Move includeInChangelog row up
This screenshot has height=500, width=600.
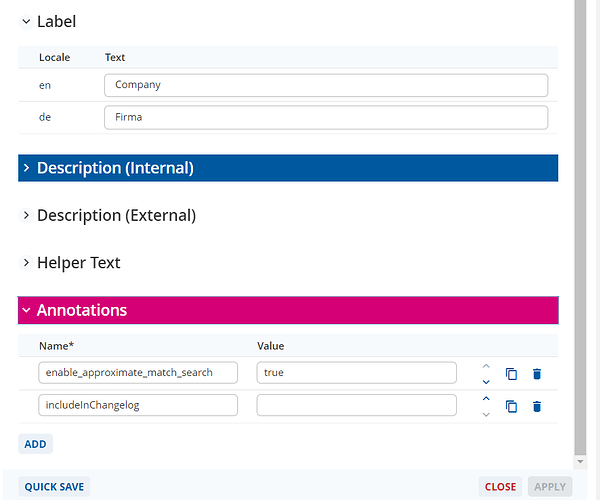[486, 399]
